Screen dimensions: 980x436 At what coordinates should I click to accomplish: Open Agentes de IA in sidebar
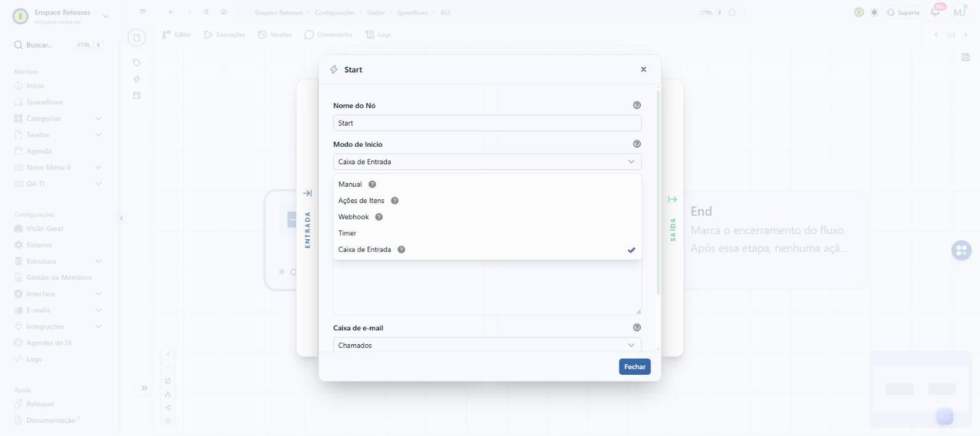pyautogui.click(x=49, y=343)
